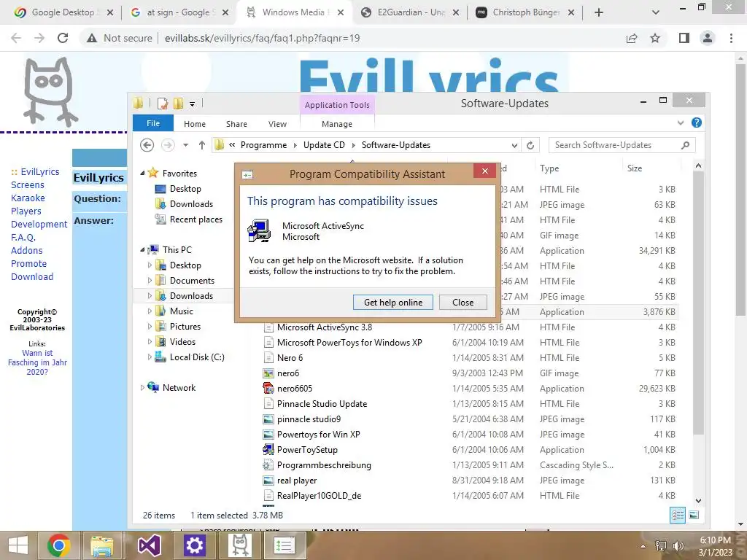
Task: Collapse the This PC tree node
Action: click(x=142, y=249)
